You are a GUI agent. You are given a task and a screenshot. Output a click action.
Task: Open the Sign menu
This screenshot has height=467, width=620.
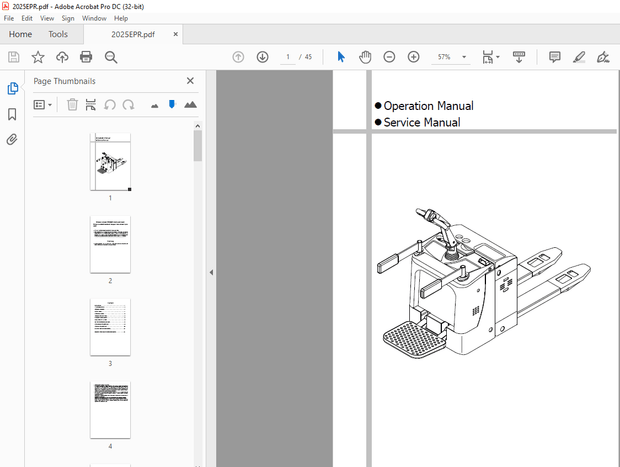click(68, 18)
